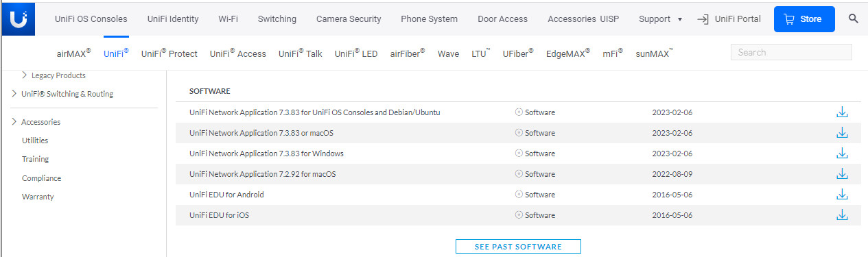
Task: Select the airFiber tab
Action: point(408,53)
